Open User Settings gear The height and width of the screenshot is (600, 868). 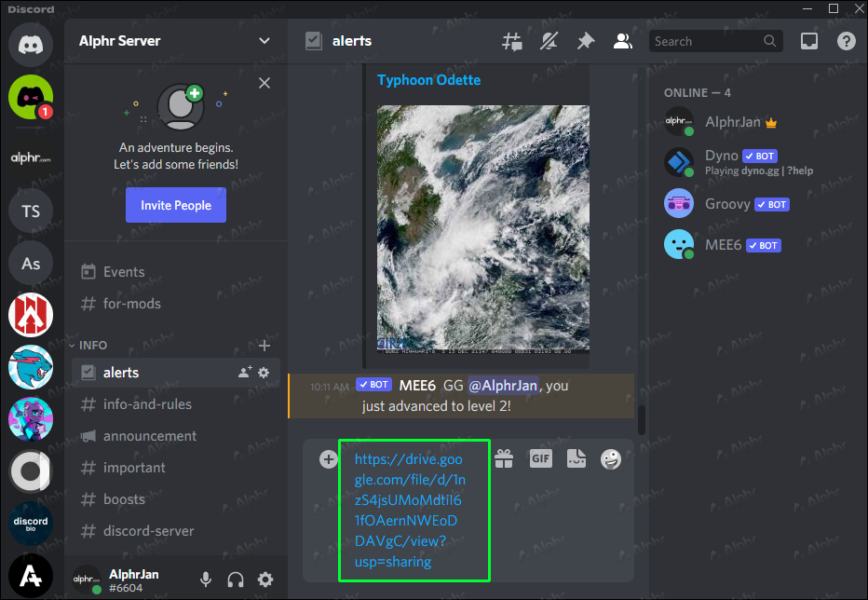tap(265, 580)
